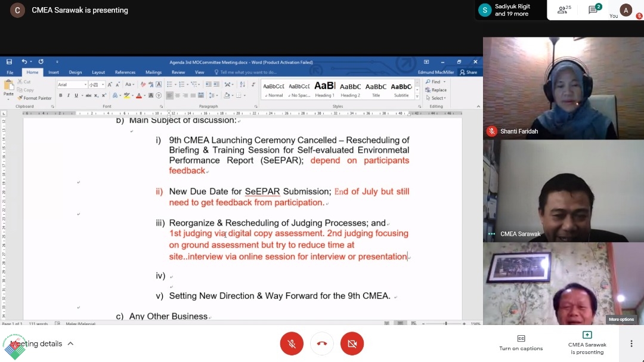Switch to the Design tab
644x362 pixels.
(x=75, y=72)
